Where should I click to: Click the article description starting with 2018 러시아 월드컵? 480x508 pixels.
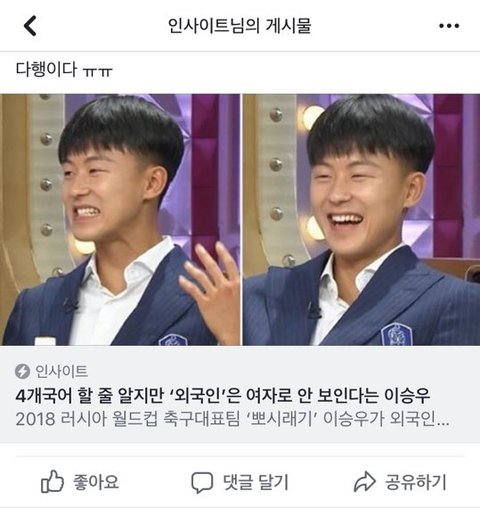pos(232,419)
